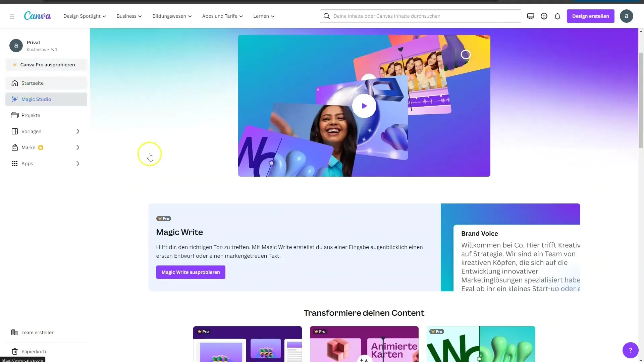This screenshot has height=362, width=644.
Task: Play the Magic Studio intro video
Action: 365,106
